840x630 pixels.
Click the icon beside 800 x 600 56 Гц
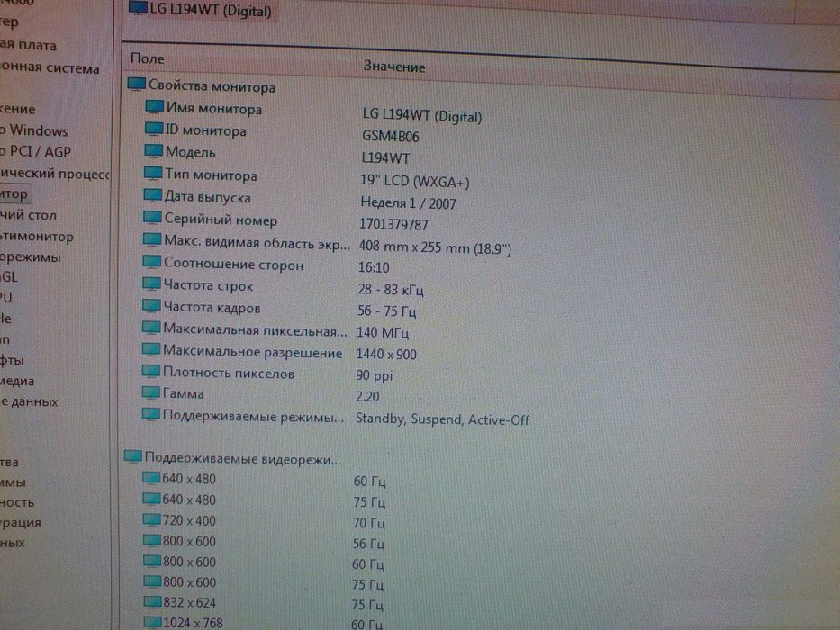click(153, 540)
